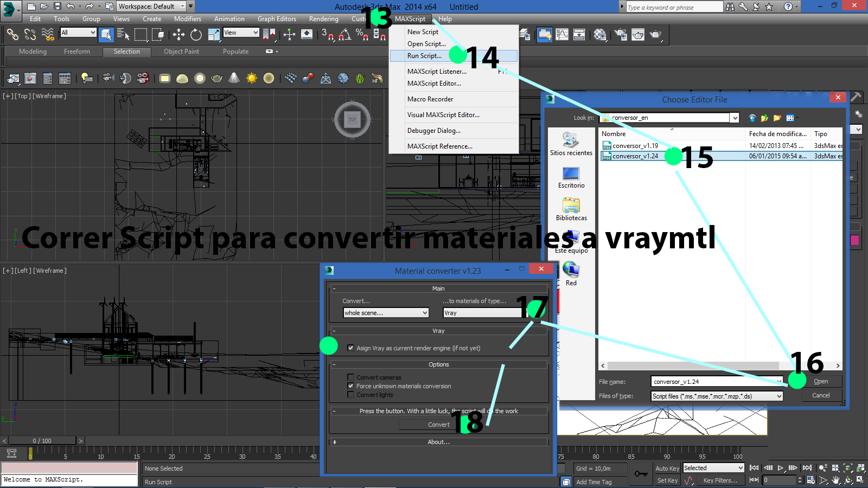The image size is (868, 488).
Task: Switch to the Freeform ribbon tab
Action: click(77, 52)
